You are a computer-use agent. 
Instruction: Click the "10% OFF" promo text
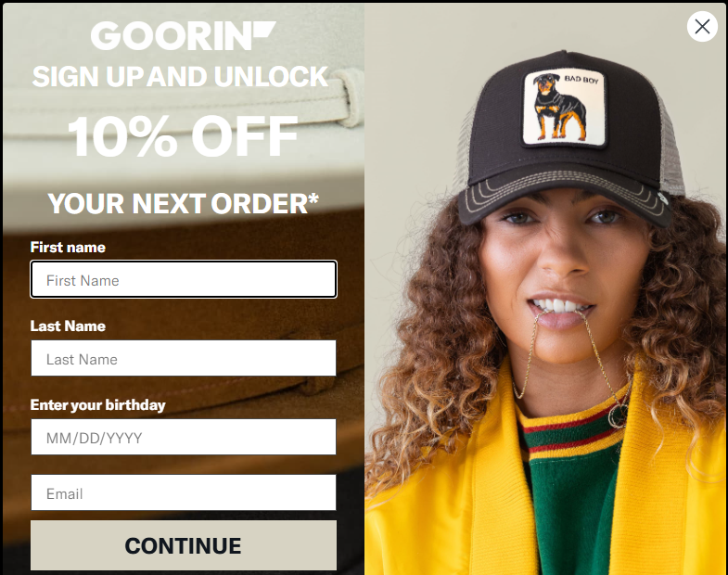coord(183,136)
